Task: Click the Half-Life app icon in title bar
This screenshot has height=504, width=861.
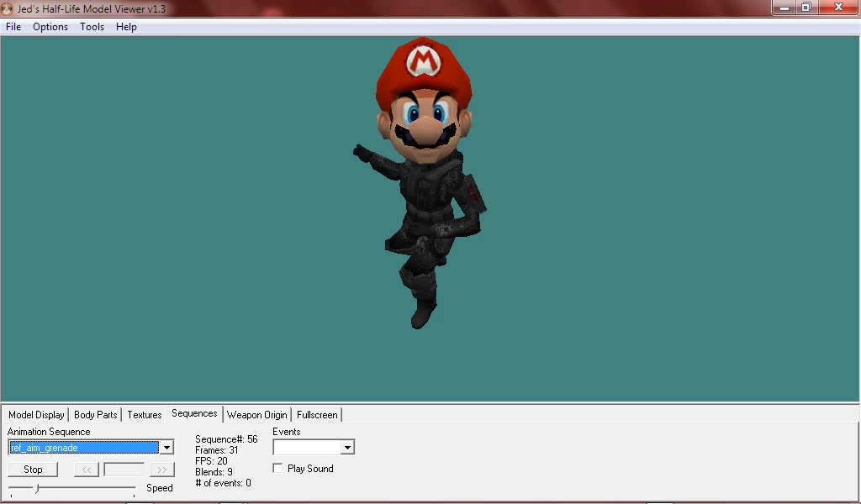Action: 7,8
